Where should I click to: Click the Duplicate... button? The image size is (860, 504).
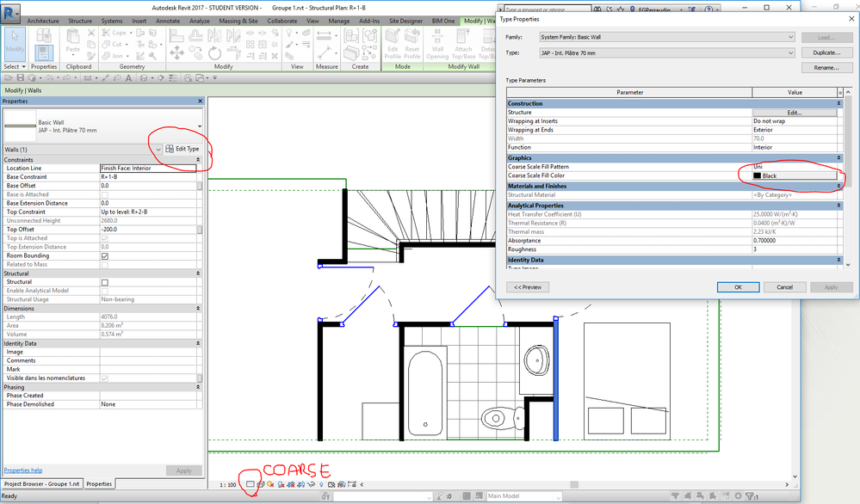[826, 53]
